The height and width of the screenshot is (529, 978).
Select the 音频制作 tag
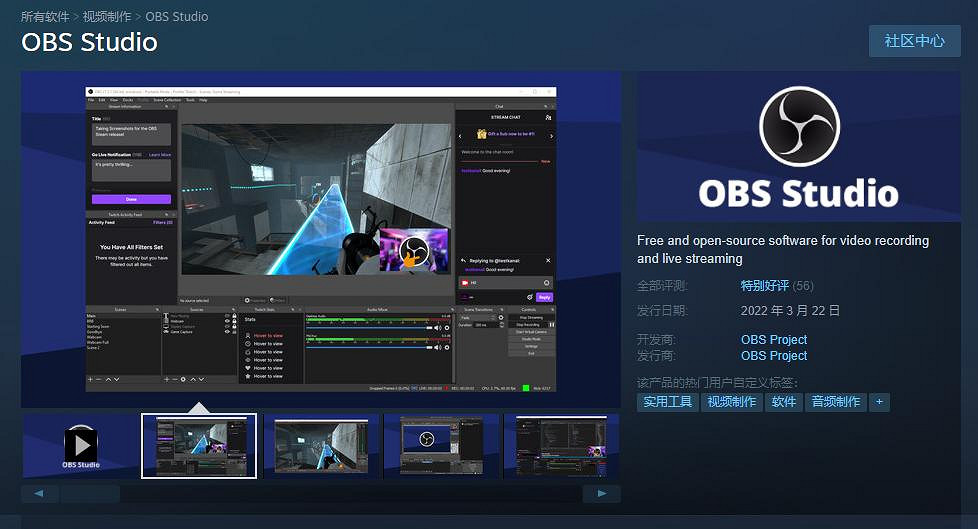coord(835,402)
